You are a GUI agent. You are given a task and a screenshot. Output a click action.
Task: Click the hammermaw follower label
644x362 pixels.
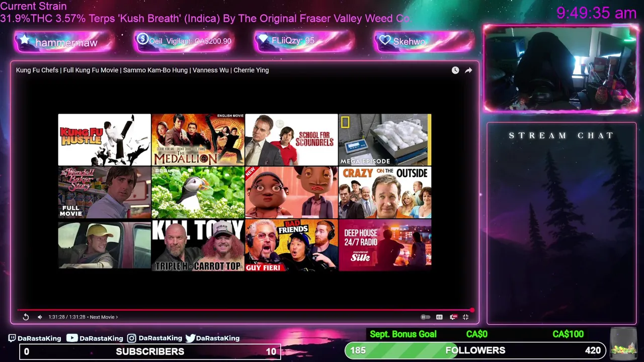tap(66, 43)
